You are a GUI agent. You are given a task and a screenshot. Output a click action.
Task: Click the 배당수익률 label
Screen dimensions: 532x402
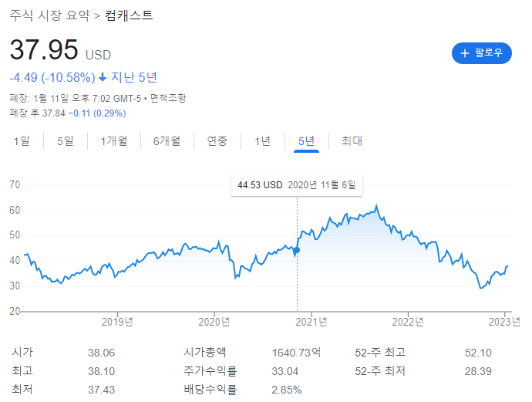[210, 390]
